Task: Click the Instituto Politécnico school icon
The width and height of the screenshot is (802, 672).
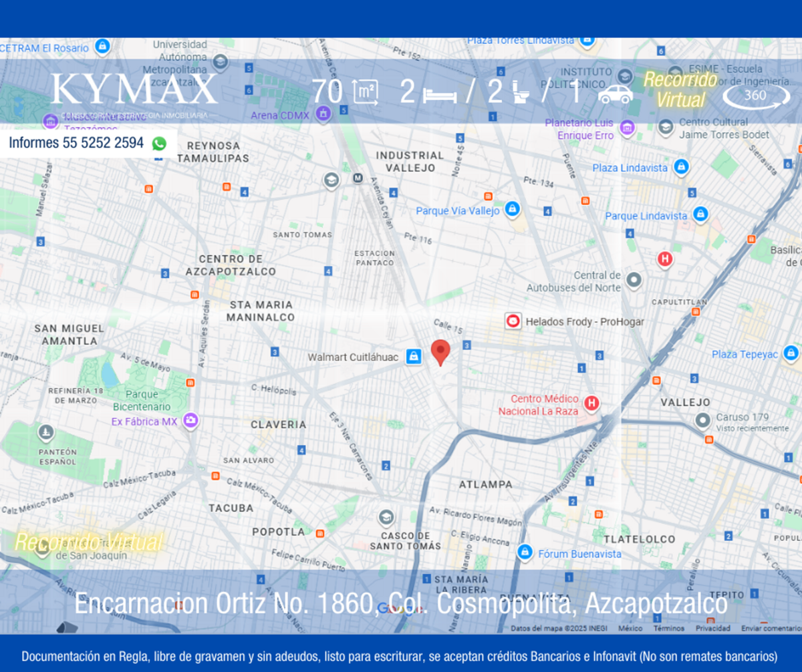Action: pos(625,75)
